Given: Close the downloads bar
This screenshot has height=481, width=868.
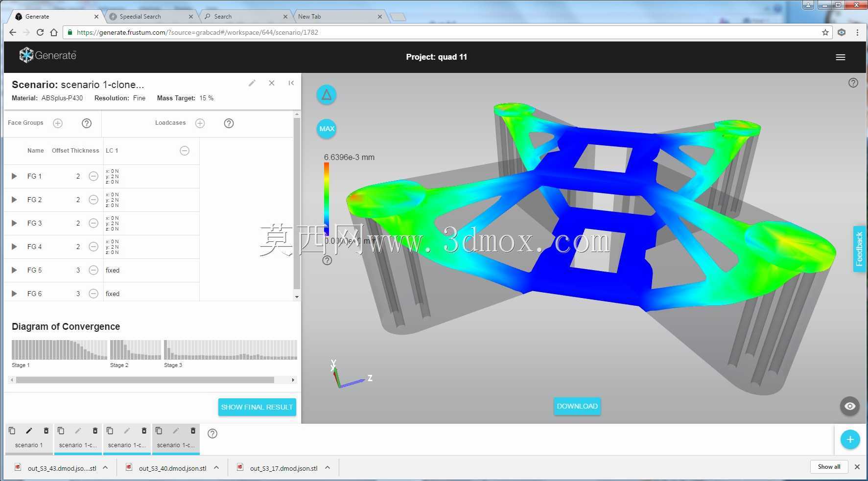Looking at the screenshot, I should pos(857,467).
